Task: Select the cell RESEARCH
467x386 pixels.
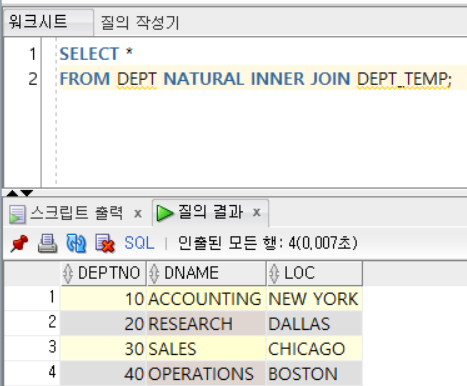Action: click(x=206, y=324)
